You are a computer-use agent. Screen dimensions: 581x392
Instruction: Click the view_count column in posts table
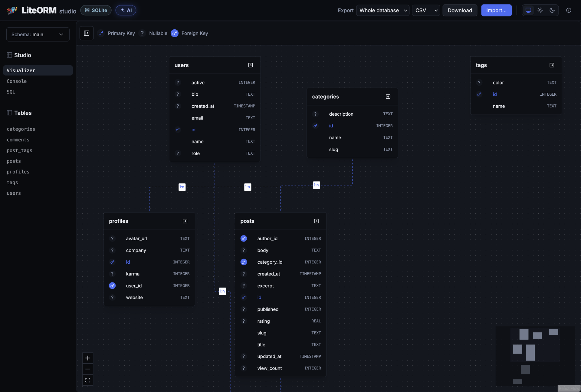tap(281, 368)
